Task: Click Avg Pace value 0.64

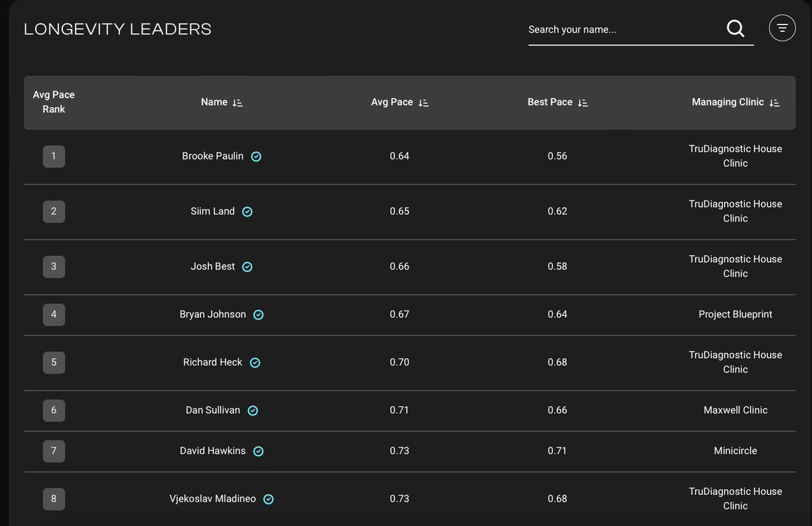Action: [x=399, y=156]
